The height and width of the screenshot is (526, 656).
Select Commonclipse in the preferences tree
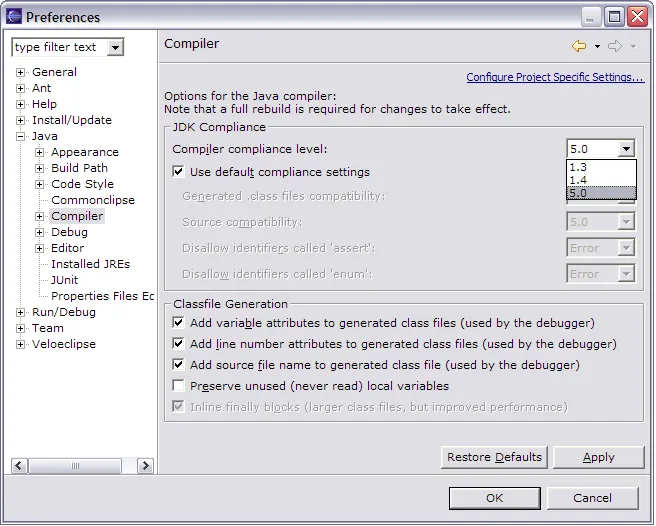[93, 200]
